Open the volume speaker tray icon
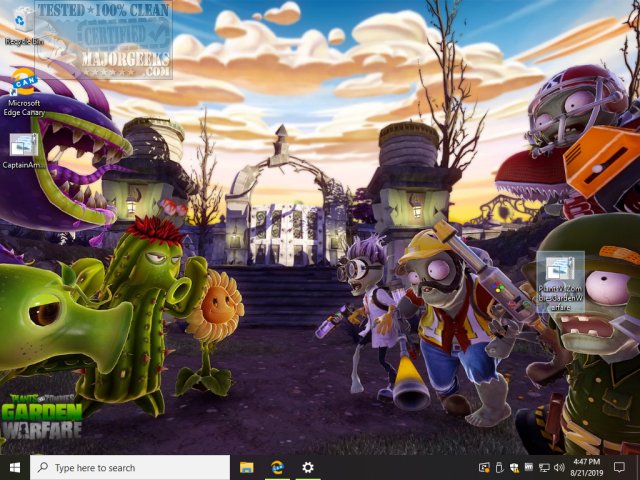 (x=559, y=467)
